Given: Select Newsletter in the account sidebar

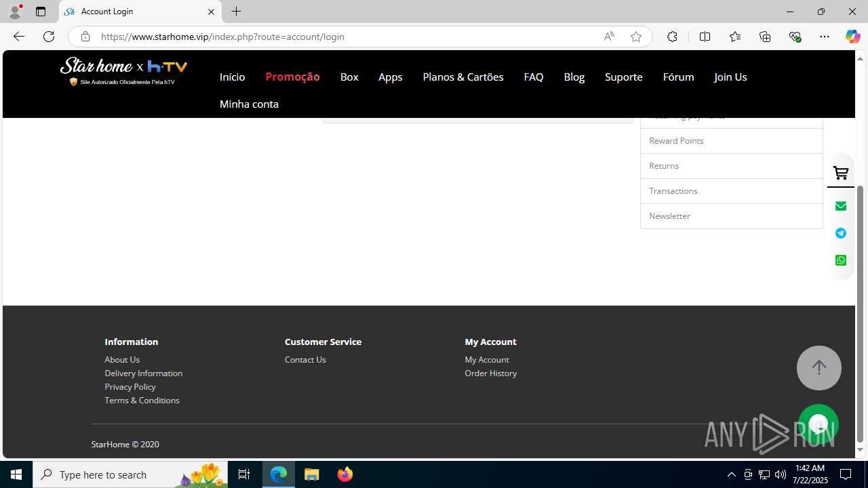Looking at the screenshot, I should 732,216.
